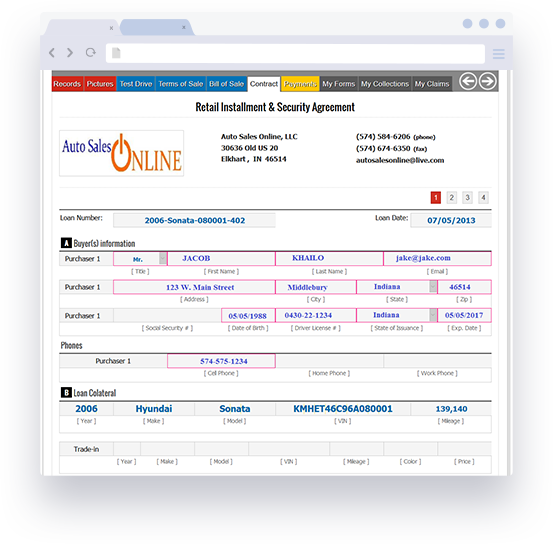Reload the page with the refresh icon
This screenshot has height=544, width=553.
(91, 53)
